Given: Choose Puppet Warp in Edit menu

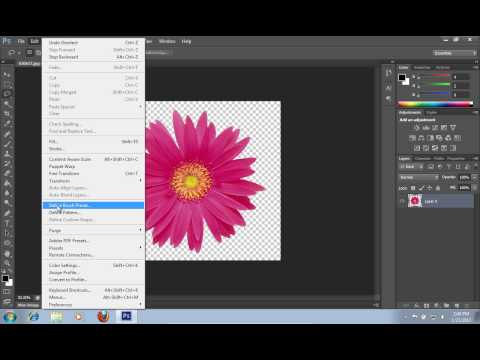Looking at the screenshot, I should coord(93,166).
